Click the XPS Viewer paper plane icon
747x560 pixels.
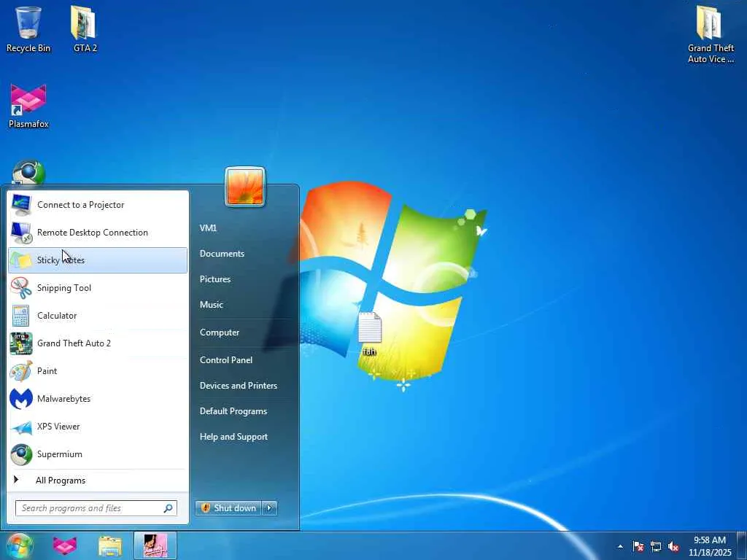[x=21, y=427]
